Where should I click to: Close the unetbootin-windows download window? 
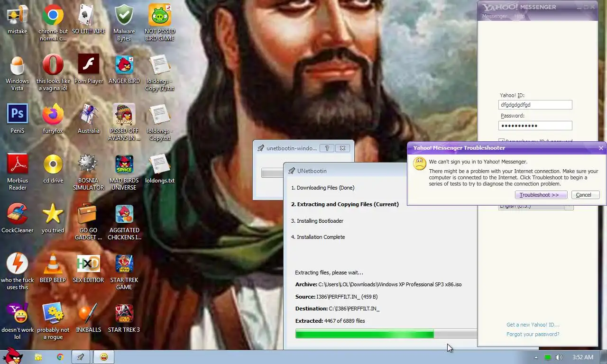click(343, 148)
